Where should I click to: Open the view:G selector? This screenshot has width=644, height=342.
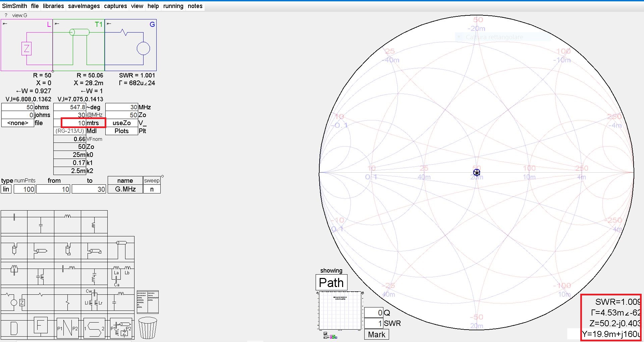point(20,15)
